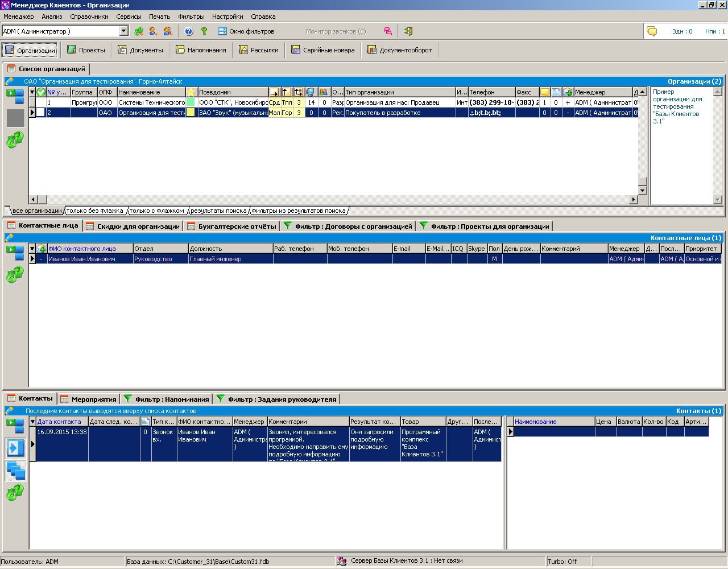The width and height of the screenshot is (728, 569).
Task: Open the Фильтры menu
Action: point(191,17)
